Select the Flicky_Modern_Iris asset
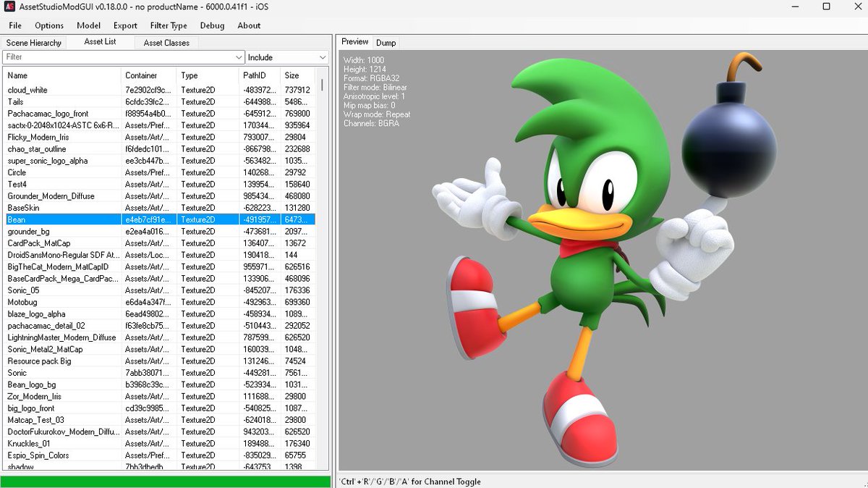This screenshot has height=488, width=868. [159, 137]
